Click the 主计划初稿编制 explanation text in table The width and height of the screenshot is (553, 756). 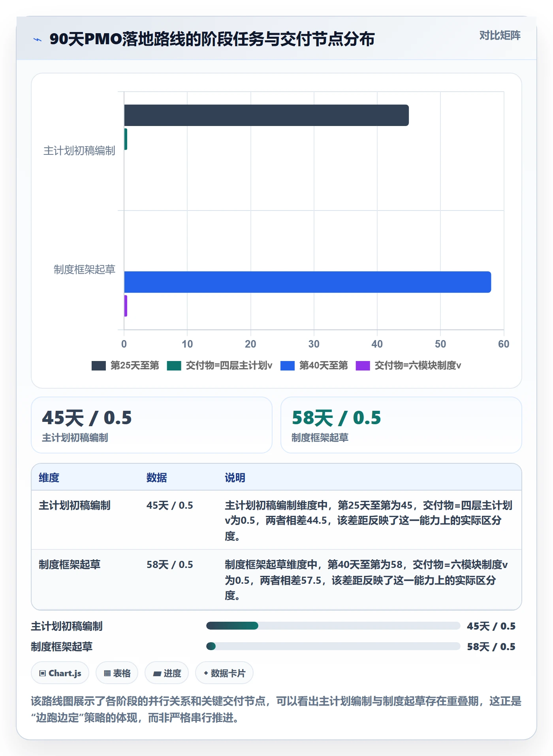[x=369, y=521]
